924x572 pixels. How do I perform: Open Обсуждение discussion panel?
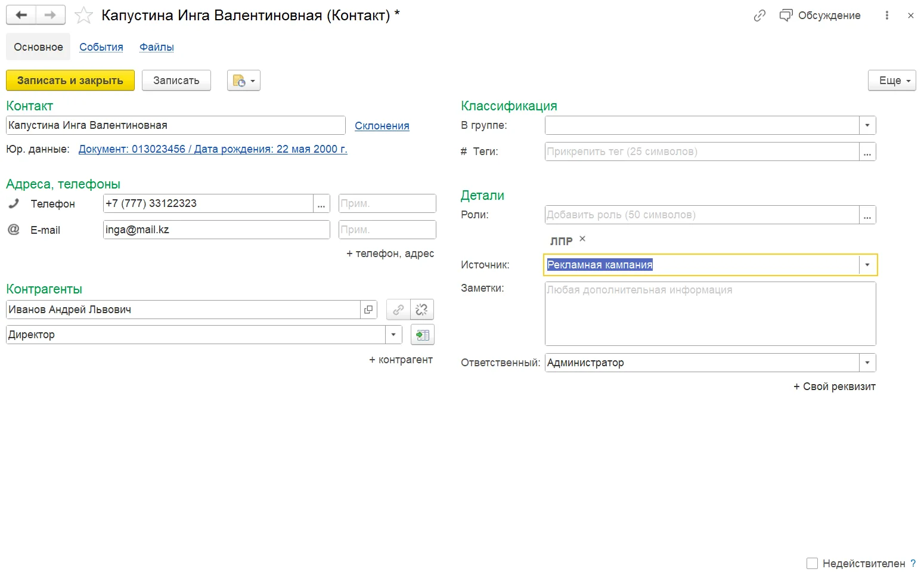pyautogui.click(x=820, y=16)
